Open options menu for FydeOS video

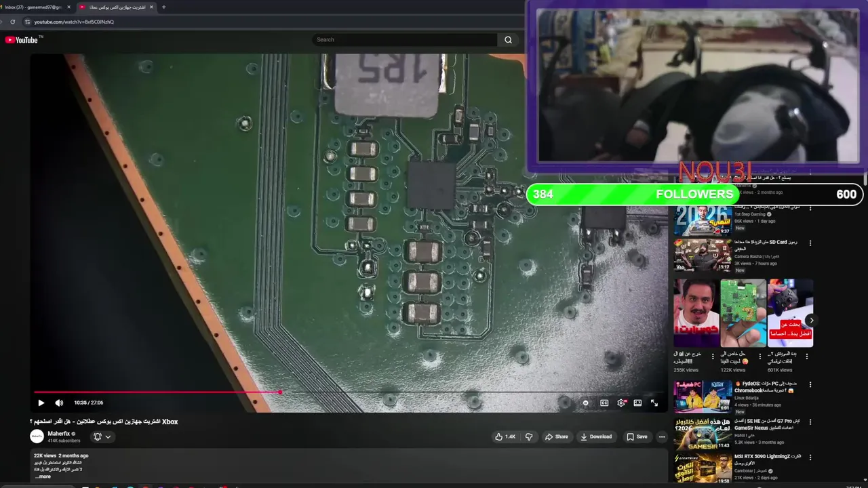[x=810, y=385]
